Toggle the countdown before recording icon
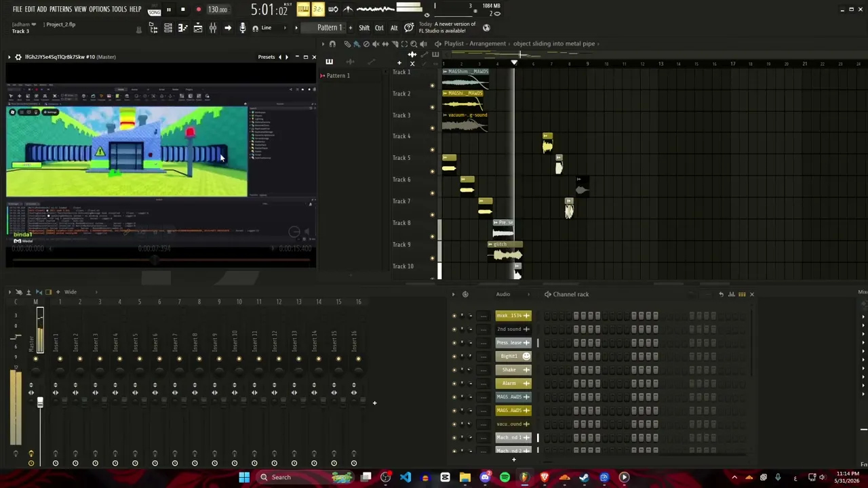This screenshot has height=488, width=868. click(318, 9)
